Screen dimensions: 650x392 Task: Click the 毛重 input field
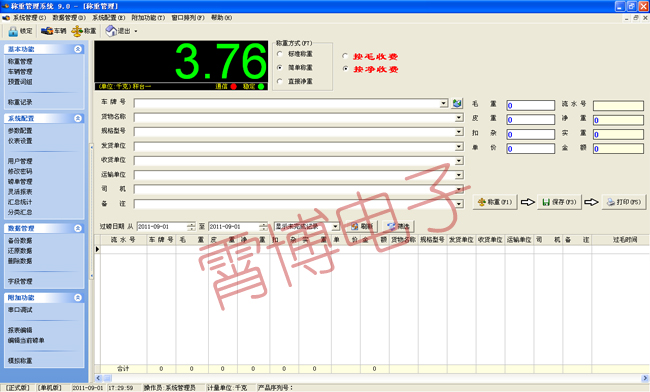[x=530, y=105]
